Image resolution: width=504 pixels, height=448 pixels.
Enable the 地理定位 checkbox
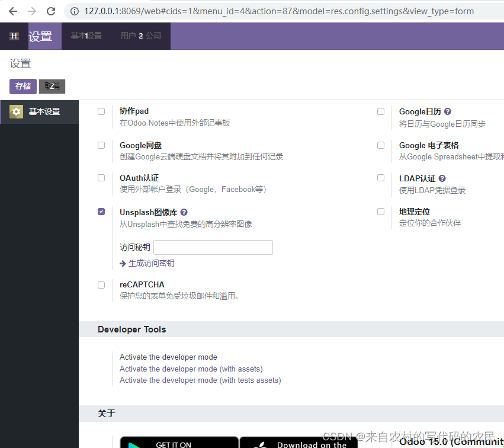pyautogui.click(x=380, y=211)
